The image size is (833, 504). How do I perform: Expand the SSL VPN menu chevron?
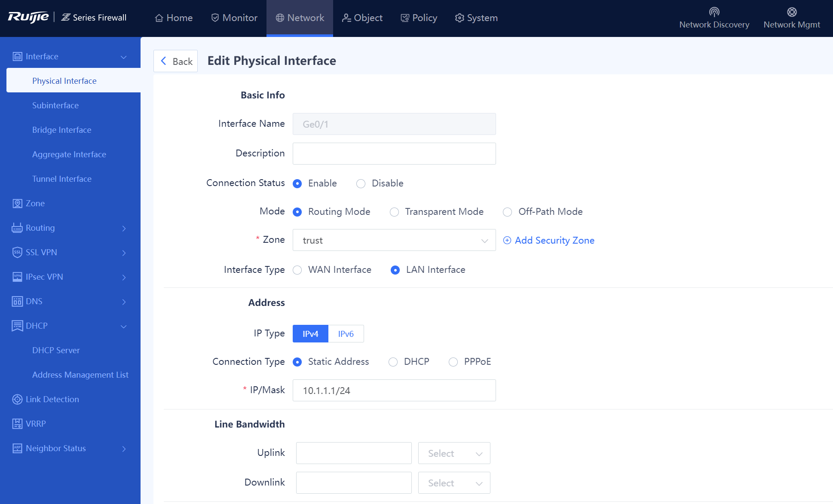point(124,253)
